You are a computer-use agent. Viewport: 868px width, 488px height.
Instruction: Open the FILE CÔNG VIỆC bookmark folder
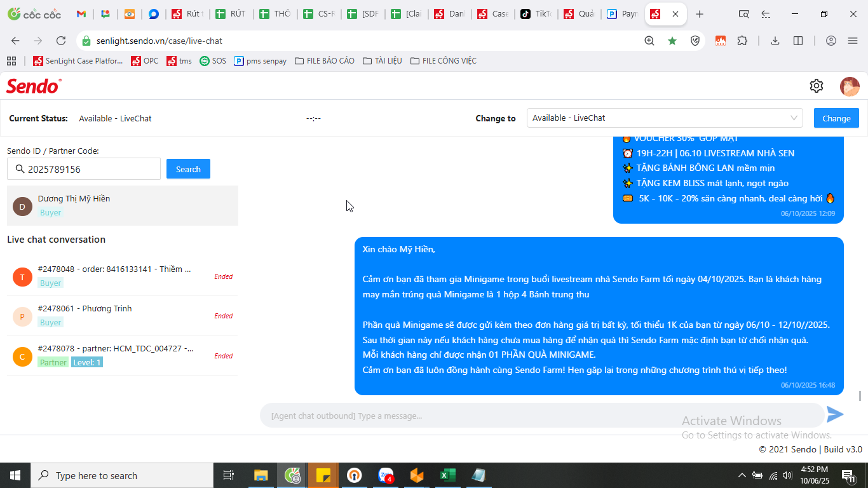444,61
